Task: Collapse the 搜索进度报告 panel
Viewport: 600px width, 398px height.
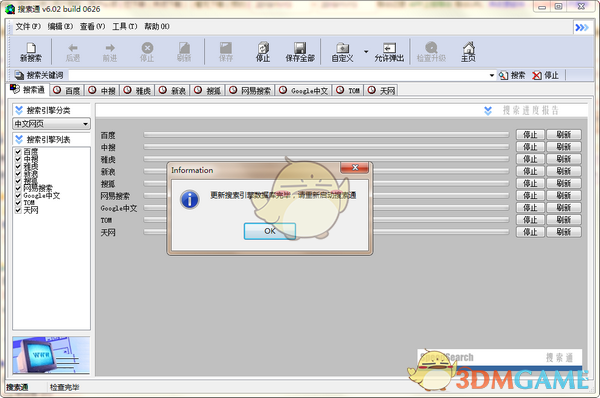Action: (488, 111)
